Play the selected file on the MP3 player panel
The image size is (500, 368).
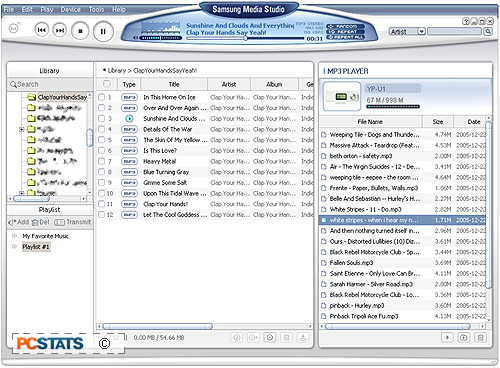click(x=447, y=338)
